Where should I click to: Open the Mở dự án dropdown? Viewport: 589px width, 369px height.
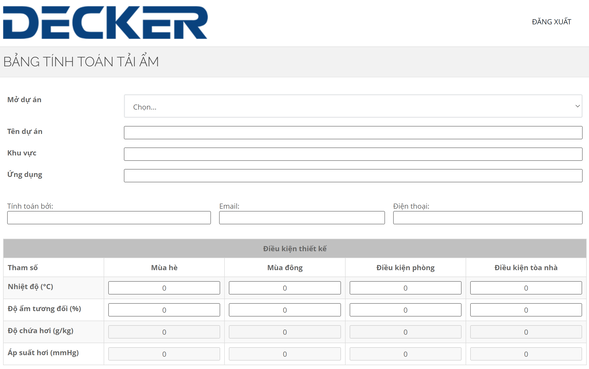tap(353, 106)
